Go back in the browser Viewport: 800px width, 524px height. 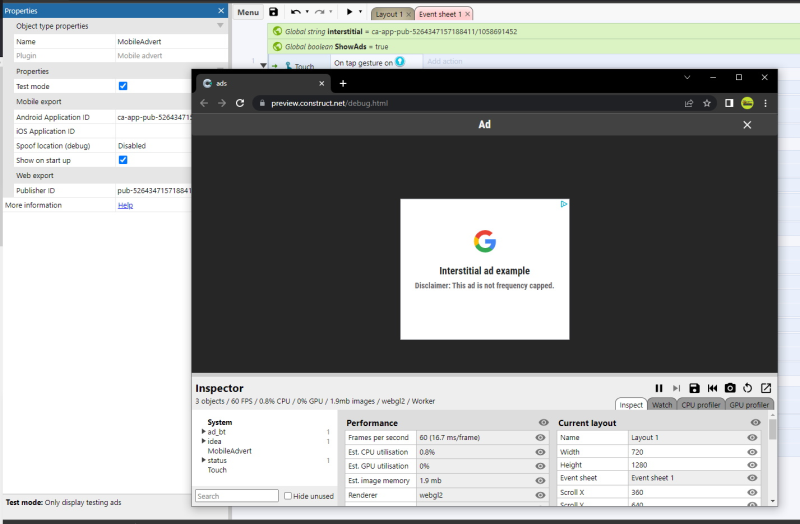pyautogui.click(x=204, y=103)
